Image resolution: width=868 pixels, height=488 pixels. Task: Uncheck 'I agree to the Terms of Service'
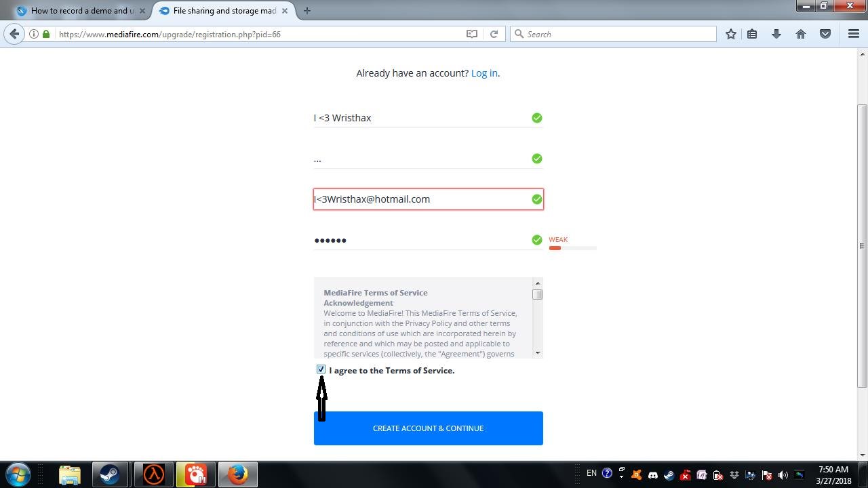coord(321,369)
